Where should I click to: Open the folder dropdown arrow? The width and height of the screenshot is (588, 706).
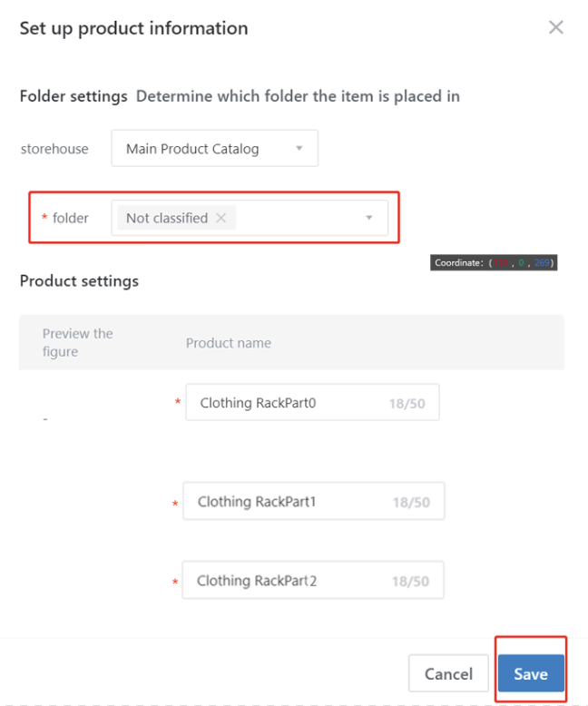(369, 218)
